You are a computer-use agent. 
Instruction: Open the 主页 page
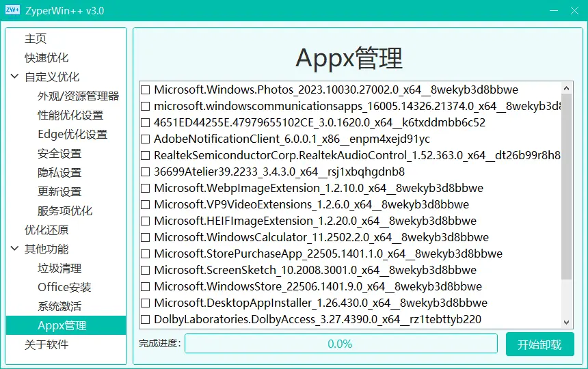point(36,38)
